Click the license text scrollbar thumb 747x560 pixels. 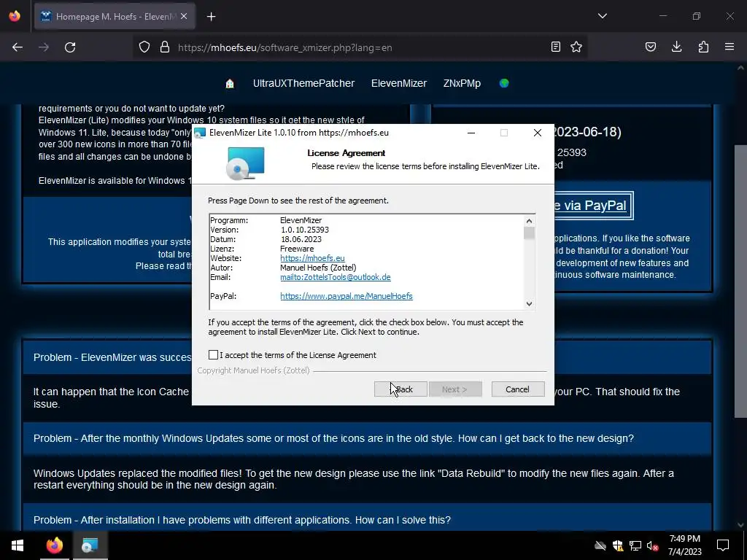click(x=529, y=233)
